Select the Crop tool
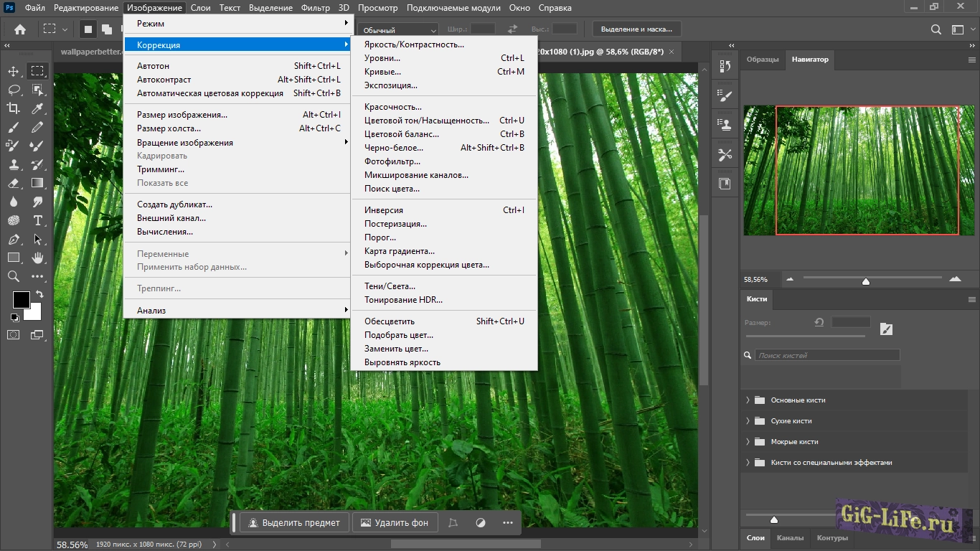 tap(14, 108)
